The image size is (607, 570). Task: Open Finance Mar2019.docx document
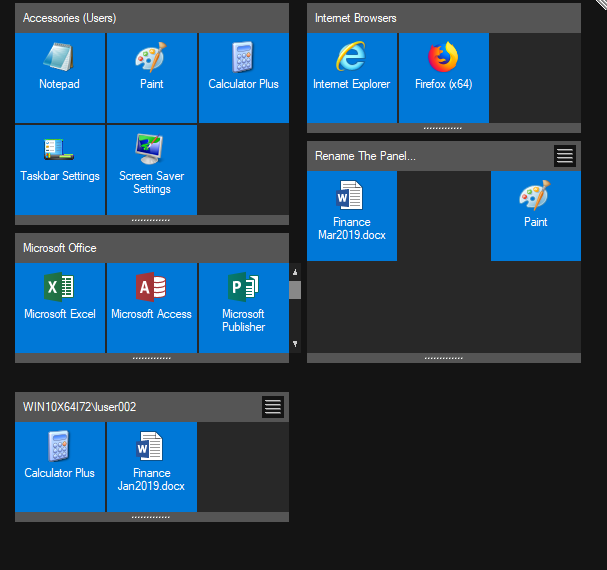click(x=352, y=213)
